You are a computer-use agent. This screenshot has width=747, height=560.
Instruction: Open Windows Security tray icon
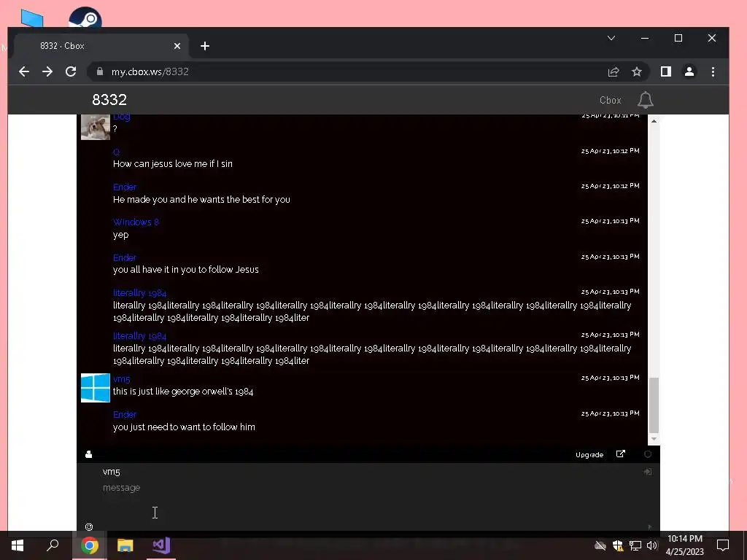(618, 545)
